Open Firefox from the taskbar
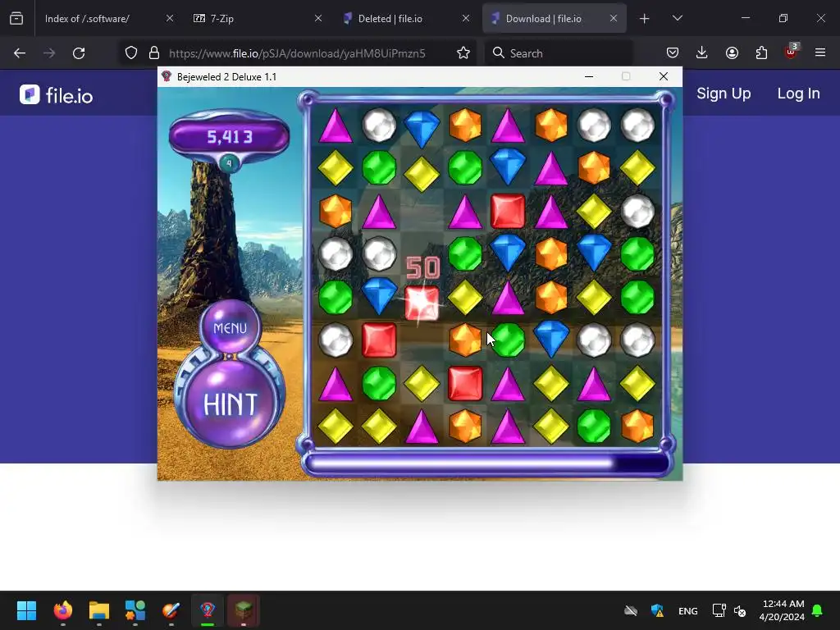This screenshot has width=840, height=630. coord(62,610)
